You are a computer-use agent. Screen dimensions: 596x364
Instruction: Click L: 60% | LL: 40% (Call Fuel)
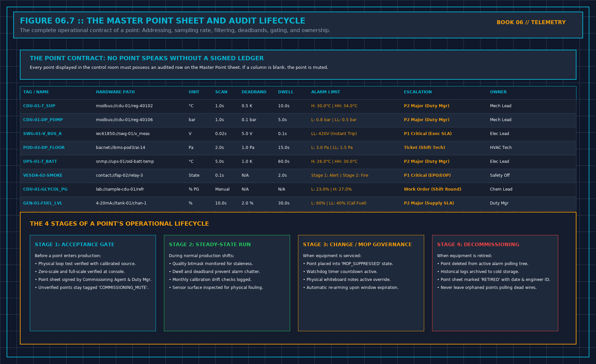tap(339, 203)
